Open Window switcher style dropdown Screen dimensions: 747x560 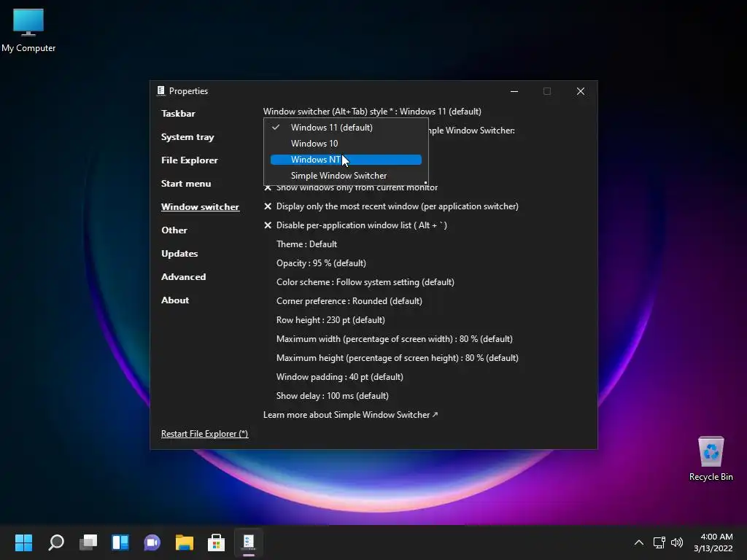tap(372, 112)
